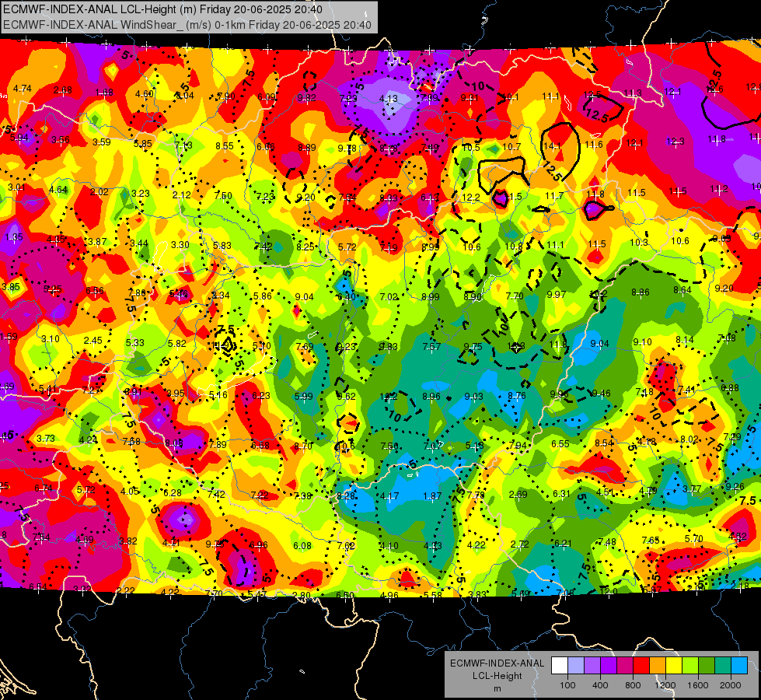Click the map value 12.2

point(471,198)
